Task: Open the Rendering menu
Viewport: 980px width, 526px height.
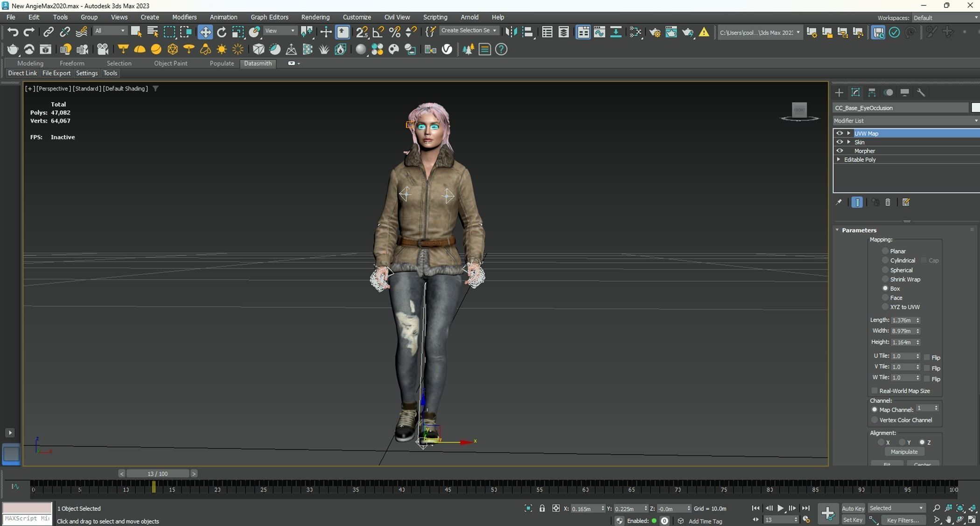Action: point(315,17)
